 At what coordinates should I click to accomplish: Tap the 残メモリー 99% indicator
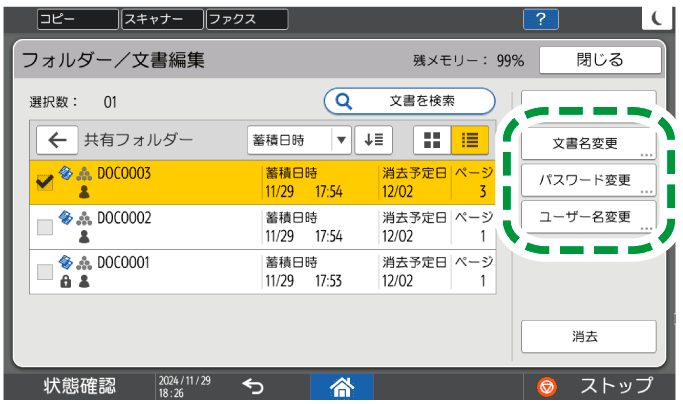point(469,61)
